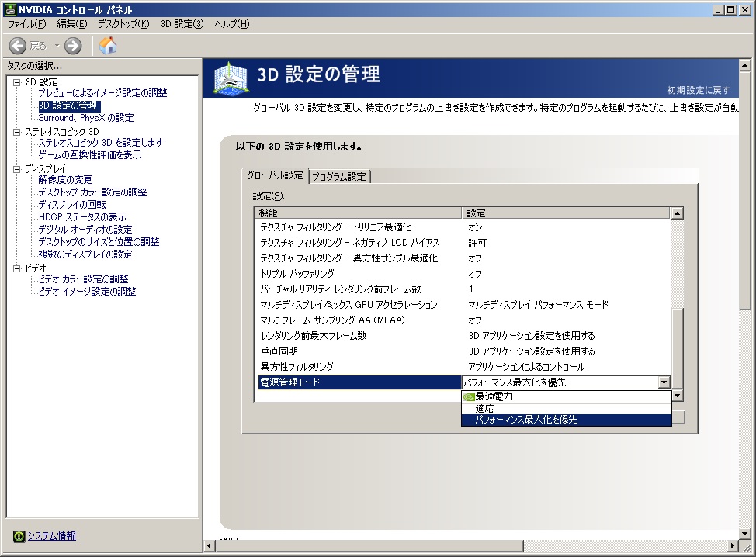Go to the Home icon
Viewport: 756px width, 557px height.
click(x=108, y=46)
